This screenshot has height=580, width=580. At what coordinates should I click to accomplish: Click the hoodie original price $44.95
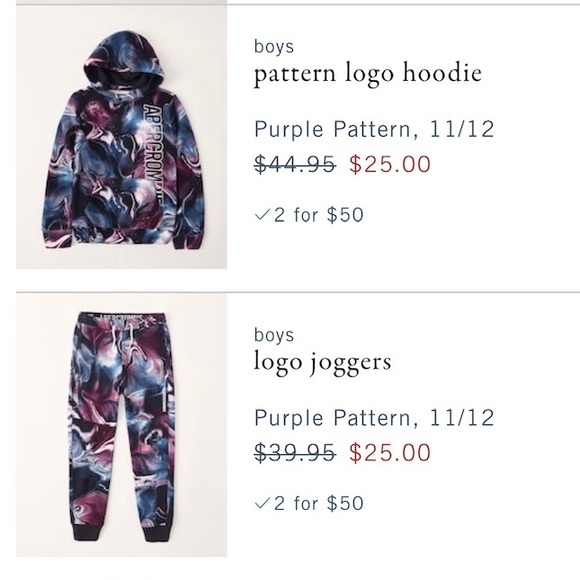pyautogui.click(x=295, y=164)
